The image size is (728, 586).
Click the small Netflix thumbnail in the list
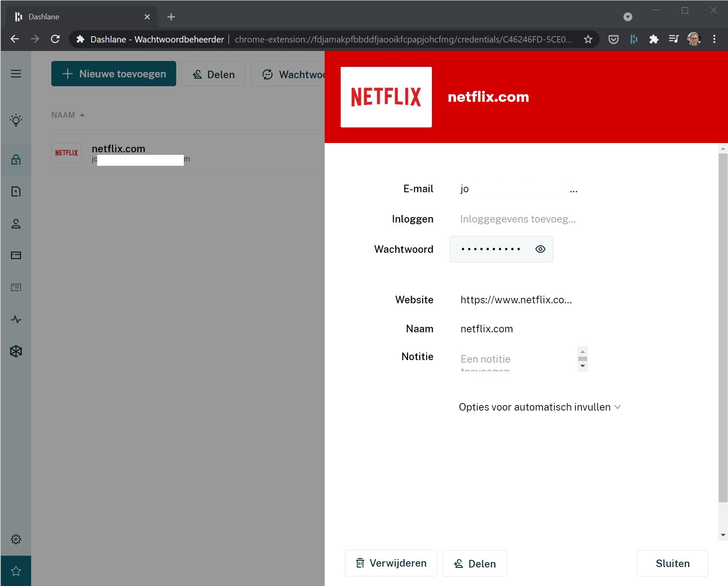click(x=66, y=153)
